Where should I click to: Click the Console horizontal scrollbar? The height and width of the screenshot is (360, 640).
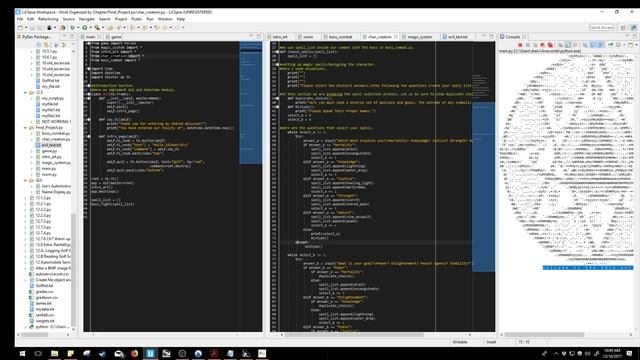[x=544, y=335]
